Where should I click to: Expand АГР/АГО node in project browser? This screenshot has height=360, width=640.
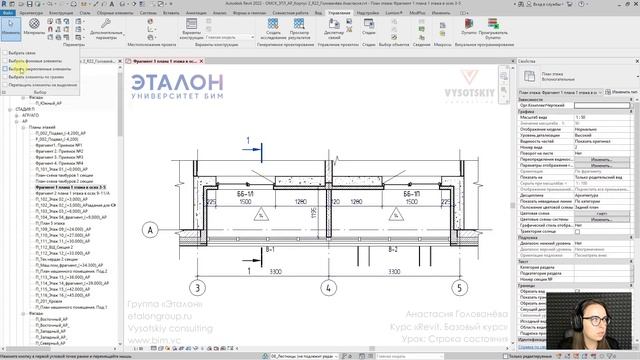point(17,116)
